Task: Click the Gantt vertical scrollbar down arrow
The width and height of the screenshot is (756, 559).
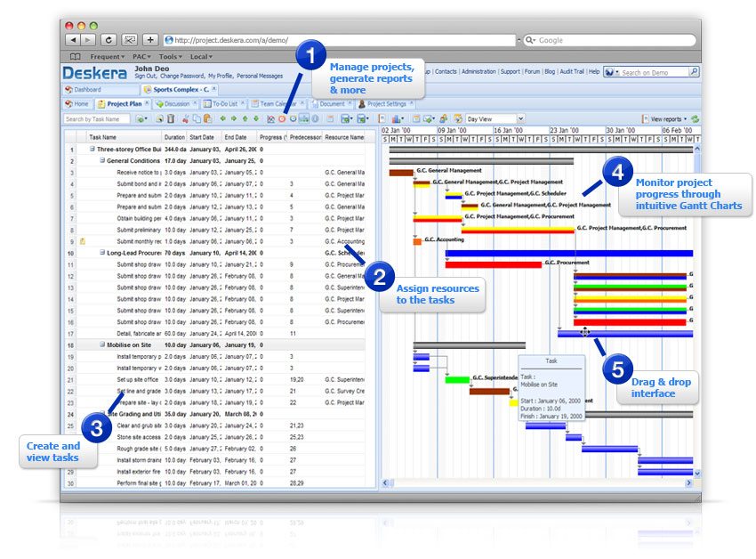Action: tap(697, 474)
